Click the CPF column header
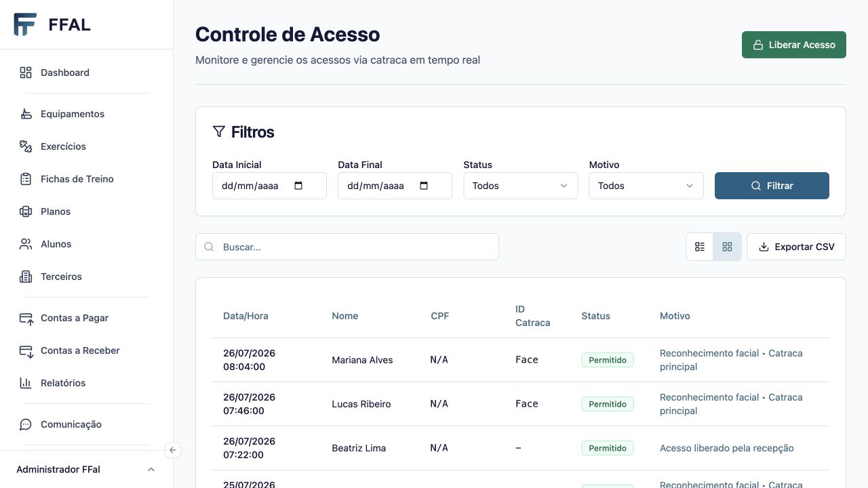Image resolution: width=868 pixels, height=488 pixels. coord(440,316)
